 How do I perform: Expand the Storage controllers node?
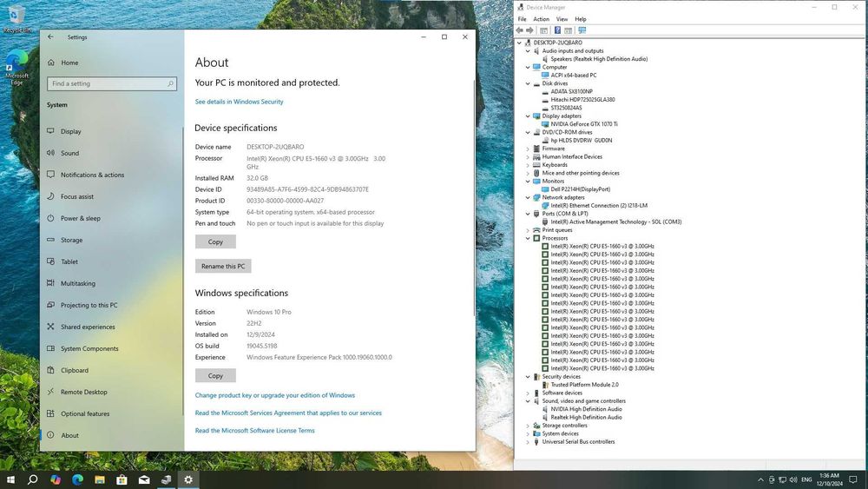coord(528,426)
